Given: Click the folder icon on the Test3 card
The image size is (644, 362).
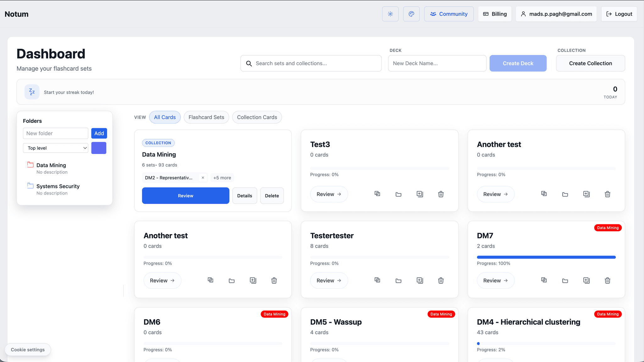Looking at the screenshot, I should click(398, 194).
